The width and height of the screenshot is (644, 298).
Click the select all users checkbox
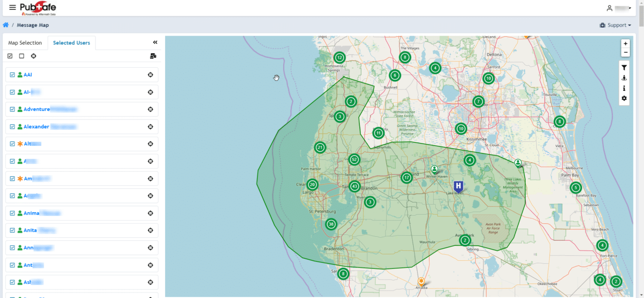coord(10,56)
